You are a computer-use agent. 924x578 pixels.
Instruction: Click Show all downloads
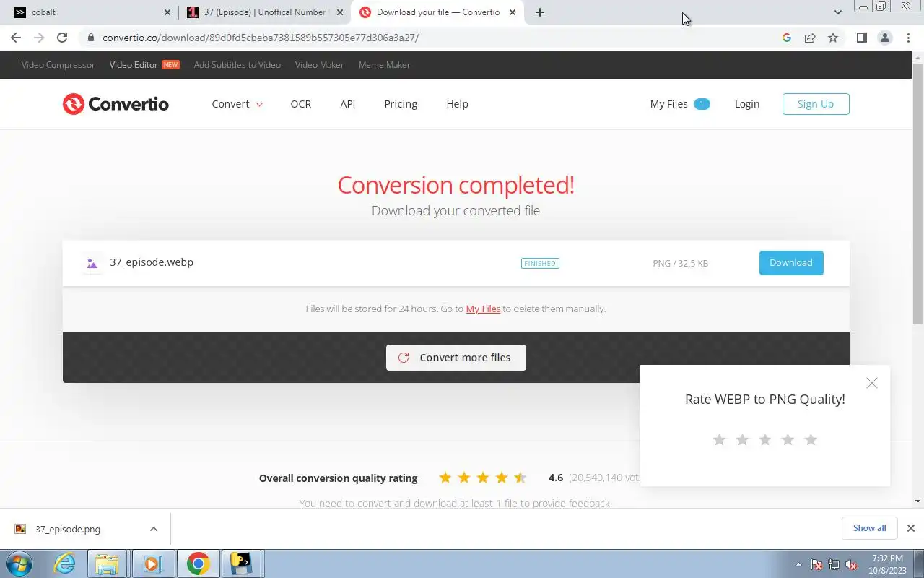click(x=869, y=528)
